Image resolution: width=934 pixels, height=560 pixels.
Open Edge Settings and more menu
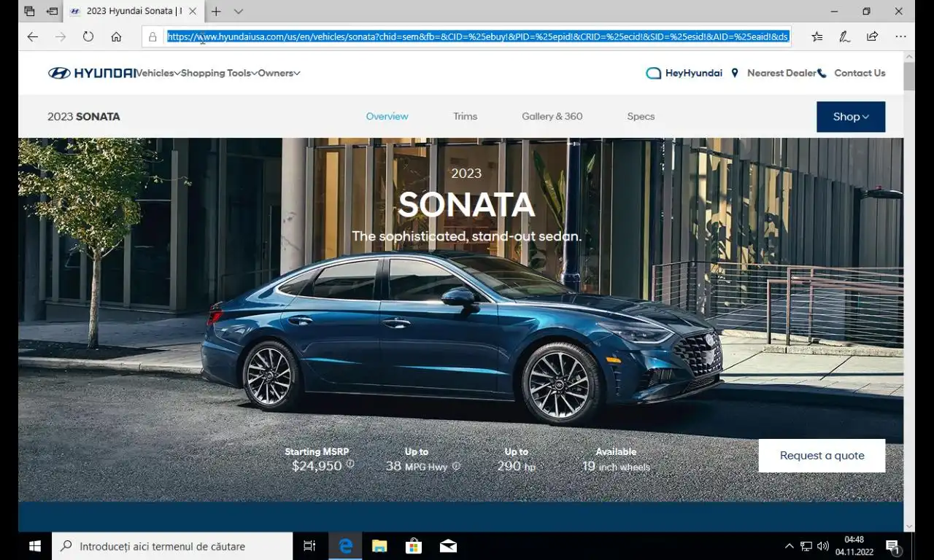900,36
